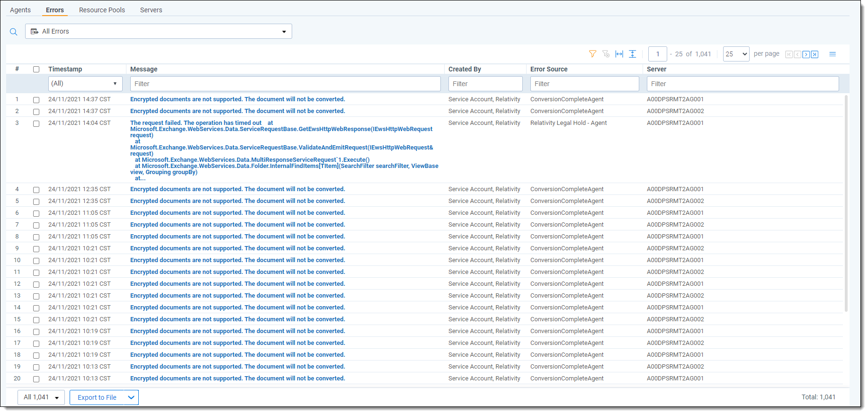The height and width of the screenshot is (414, 868).
Task: Check the box for row 10
Action: tap(36, 261)
